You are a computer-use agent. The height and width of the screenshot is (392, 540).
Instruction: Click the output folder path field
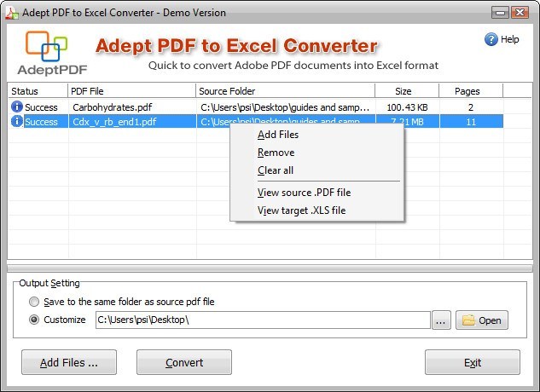point(262,320)
